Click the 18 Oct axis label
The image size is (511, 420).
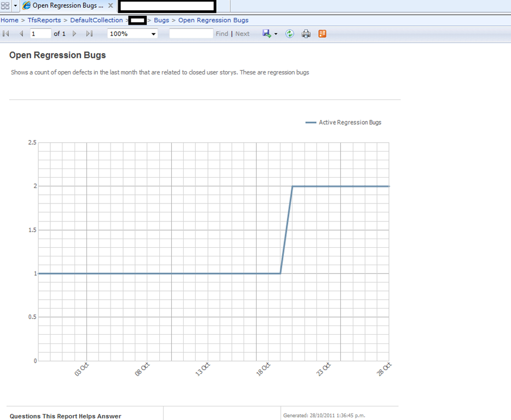tap(263, 370)
